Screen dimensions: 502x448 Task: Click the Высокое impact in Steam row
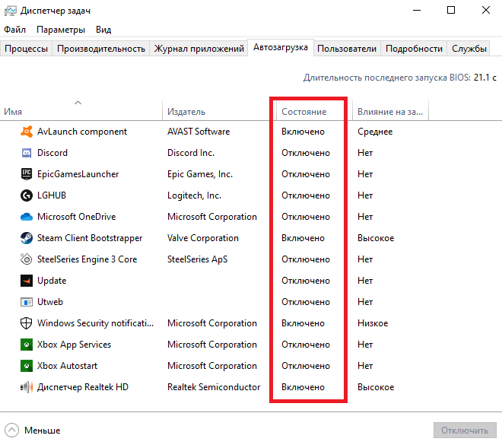click(x=376, y=238)
